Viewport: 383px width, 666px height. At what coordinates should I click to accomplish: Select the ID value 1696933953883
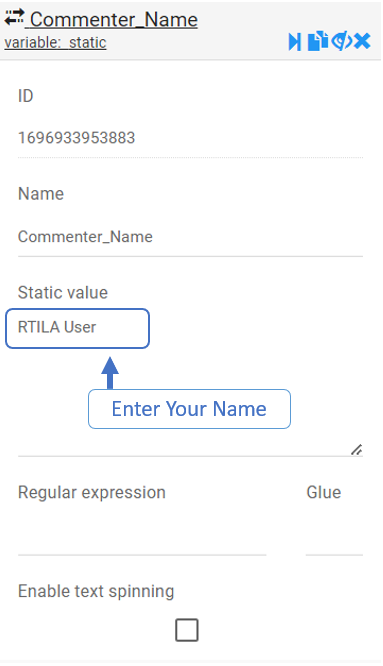pyautogui.click(x=76, y=138)
